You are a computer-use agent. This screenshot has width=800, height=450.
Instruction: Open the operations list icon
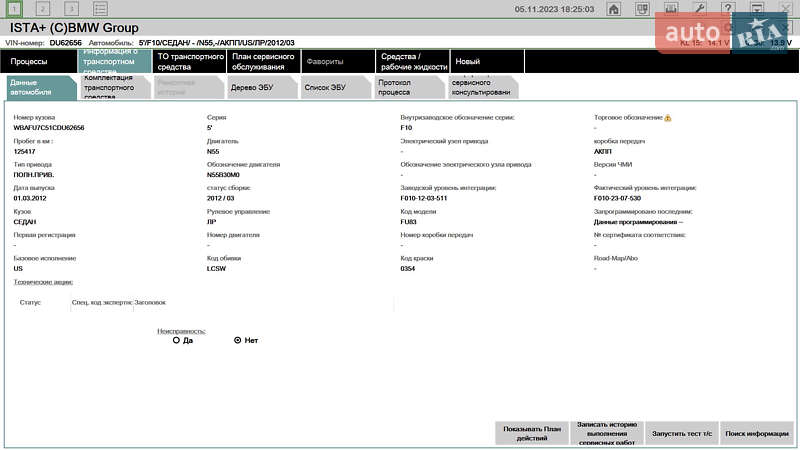click(x=99, y=9)
